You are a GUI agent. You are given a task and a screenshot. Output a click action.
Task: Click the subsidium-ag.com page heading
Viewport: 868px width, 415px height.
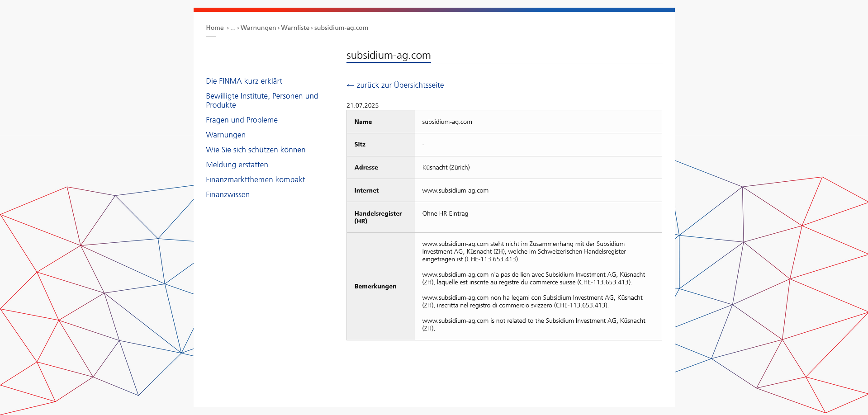[x=389, y=55]
